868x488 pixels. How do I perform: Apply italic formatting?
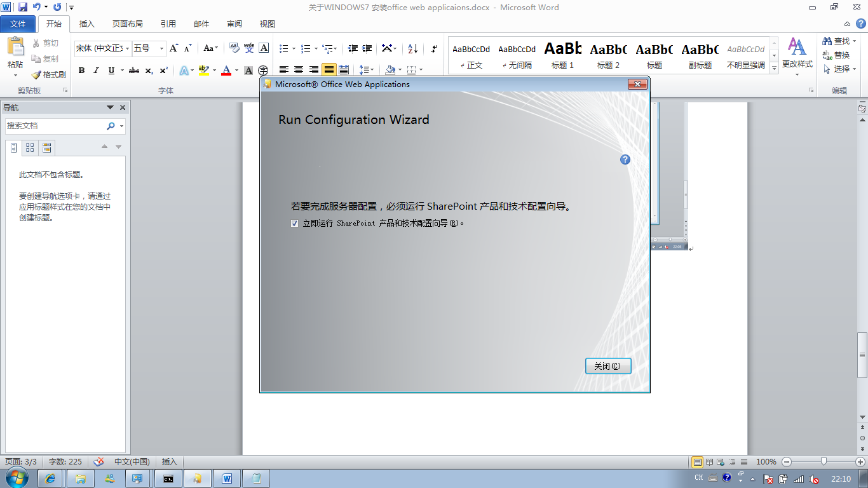[97, 71]
